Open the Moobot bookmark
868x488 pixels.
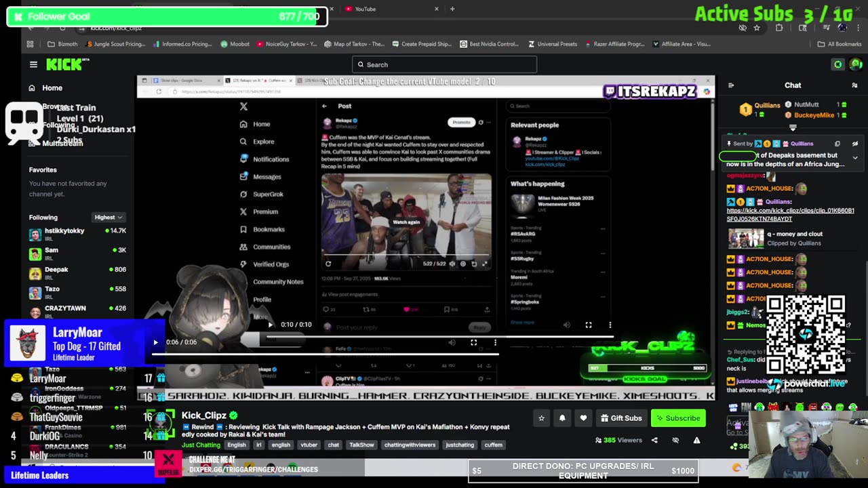coord(235,44)
